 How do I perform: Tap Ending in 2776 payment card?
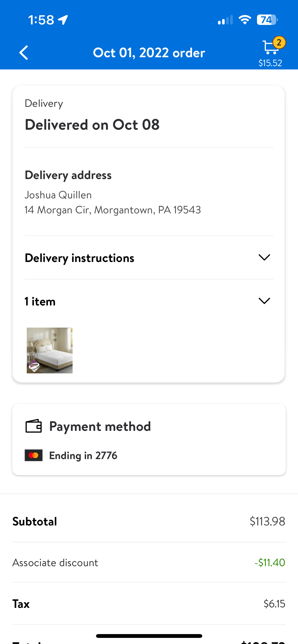click(83, 455)
